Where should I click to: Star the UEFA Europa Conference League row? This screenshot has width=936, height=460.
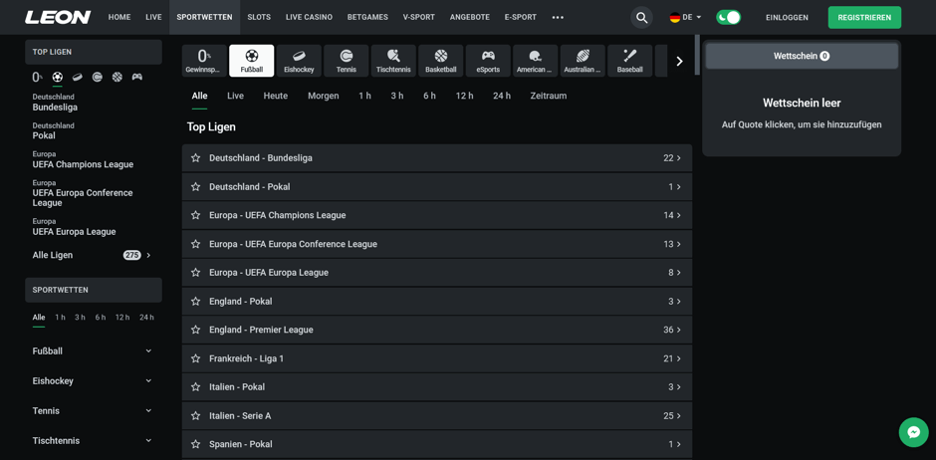pyautogui.click(x=195, y=244)
